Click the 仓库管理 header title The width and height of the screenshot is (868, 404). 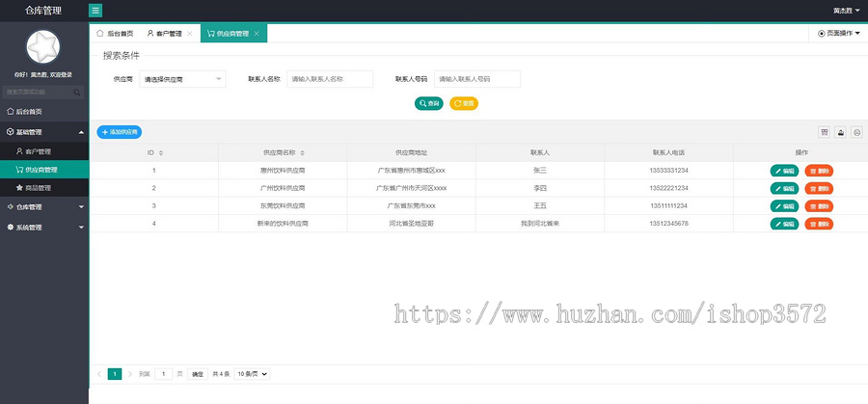click(x=43, y=11)
